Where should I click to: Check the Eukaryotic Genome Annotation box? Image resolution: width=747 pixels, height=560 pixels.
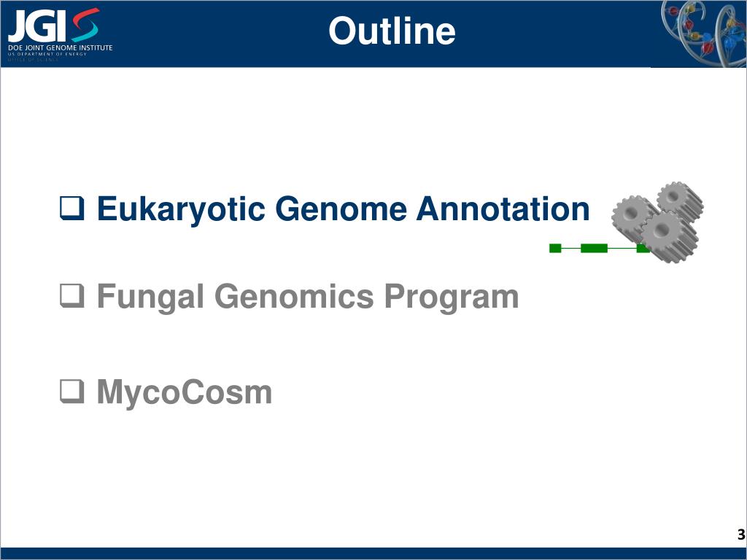(72, 208)
